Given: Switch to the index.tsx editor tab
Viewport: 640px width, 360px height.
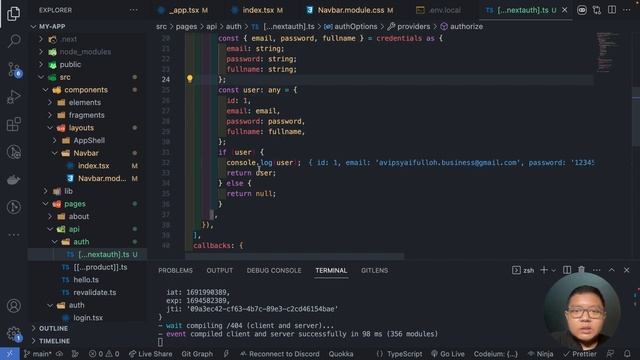Looking at the screenshot, I should 257,10.
